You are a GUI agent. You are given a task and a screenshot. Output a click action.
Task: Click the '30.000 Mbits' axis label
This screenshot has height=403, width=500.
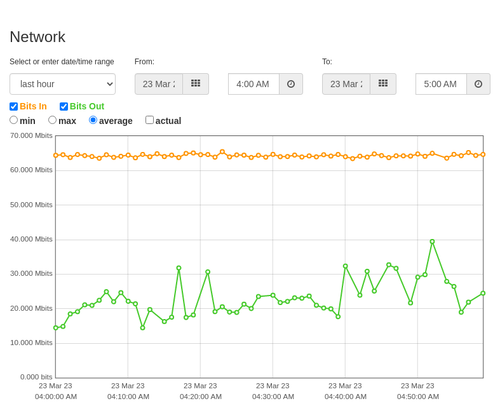coord(31,274)
